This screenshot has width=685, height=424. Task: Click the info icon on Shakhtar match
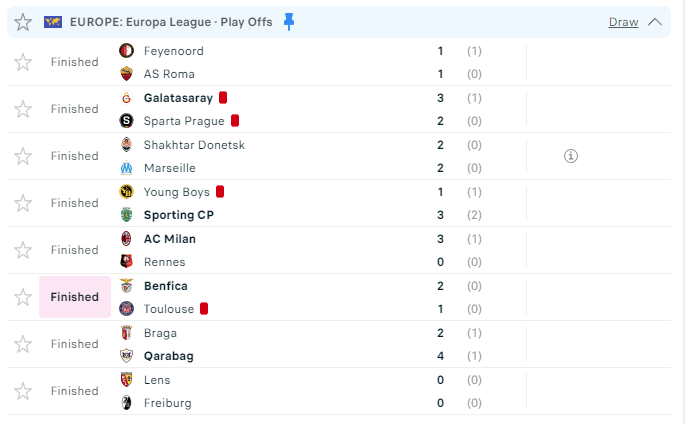[571, 156]
